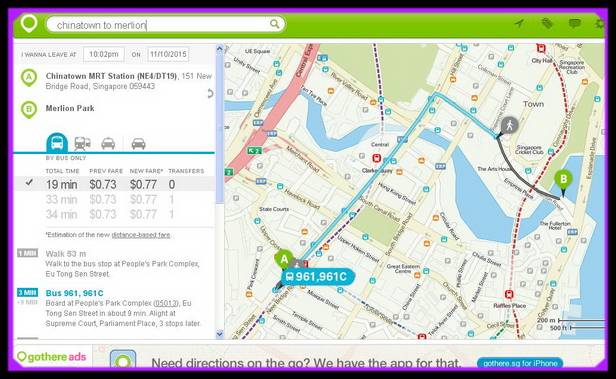
Task: Select the 33 min route option
Action: [114, 200]
